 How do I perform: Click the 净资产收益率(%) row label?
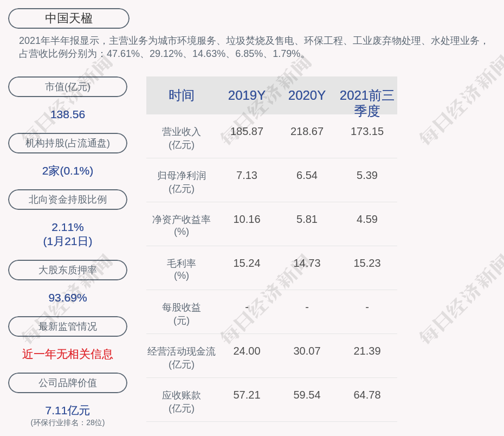click(182, 226)
